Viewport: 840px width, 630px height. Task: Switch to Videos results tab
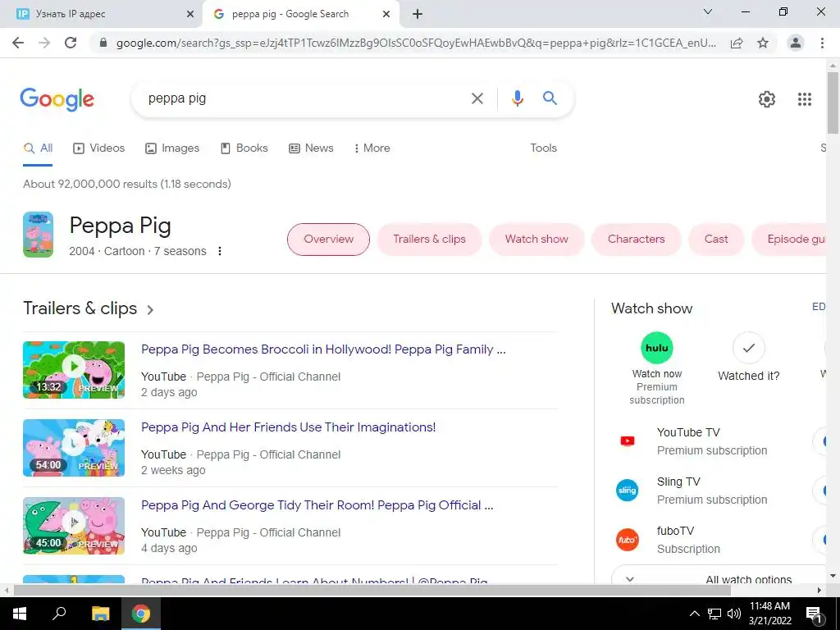99,148
